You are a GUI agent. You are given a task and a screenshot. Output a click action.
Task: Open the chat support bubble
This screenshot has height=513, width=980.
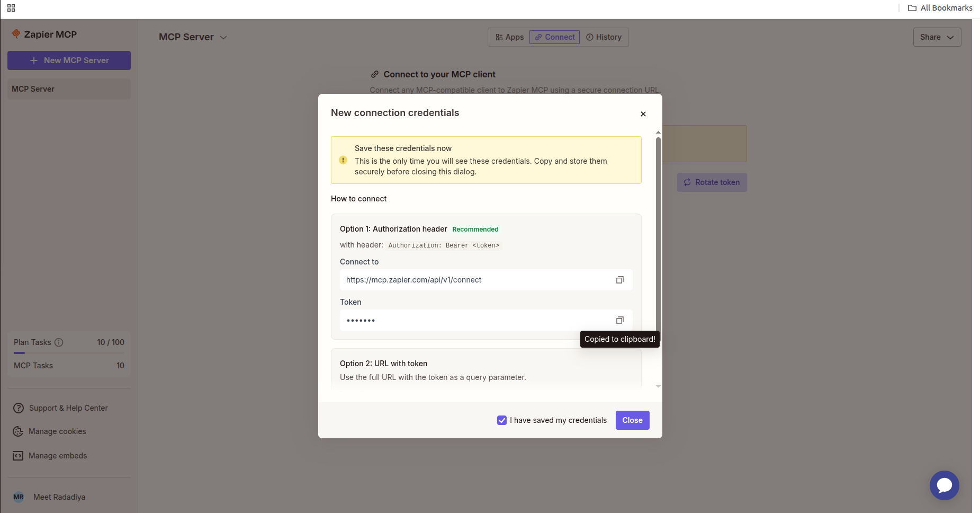tap(945, 485)
